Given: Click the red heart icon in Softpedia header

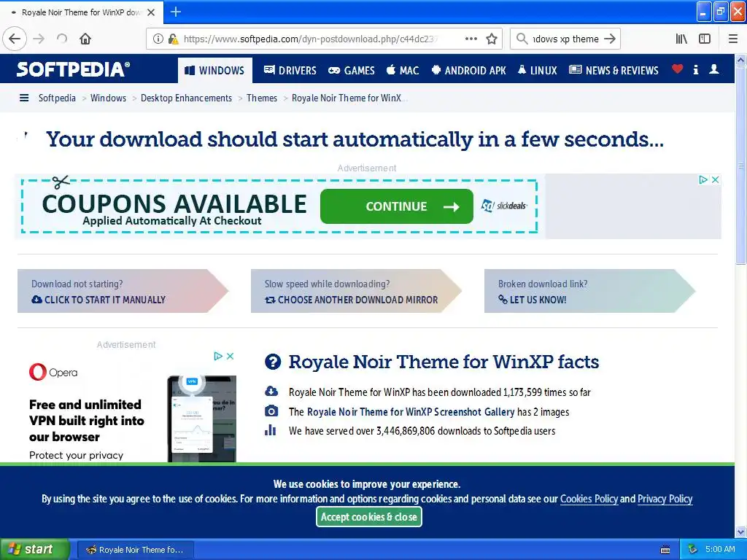Looking at the screenshot, I should pyautogui.click(x=677, y=69).
